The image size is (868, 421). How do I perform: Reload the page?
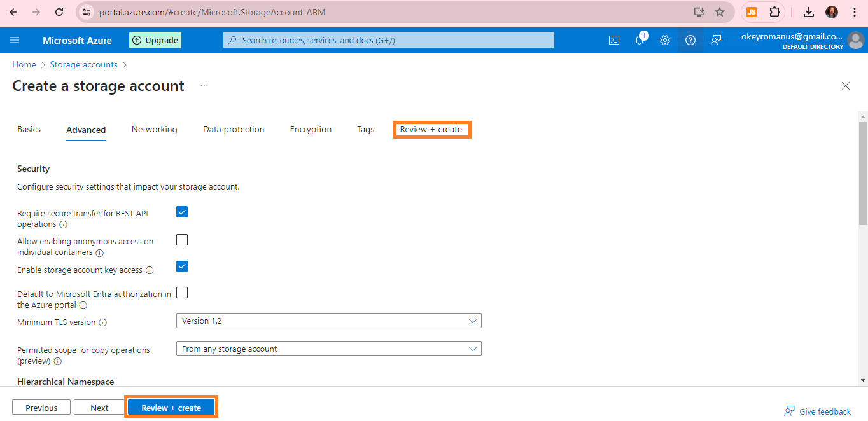tap(59, 12)
